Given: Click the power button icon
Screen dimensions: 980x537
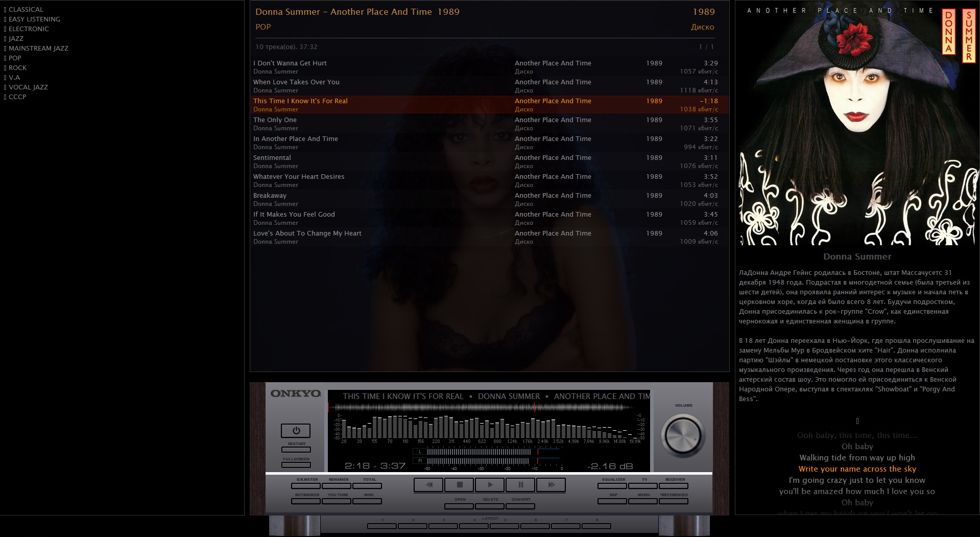Looking at the screenshot, I should coord(296,430).
